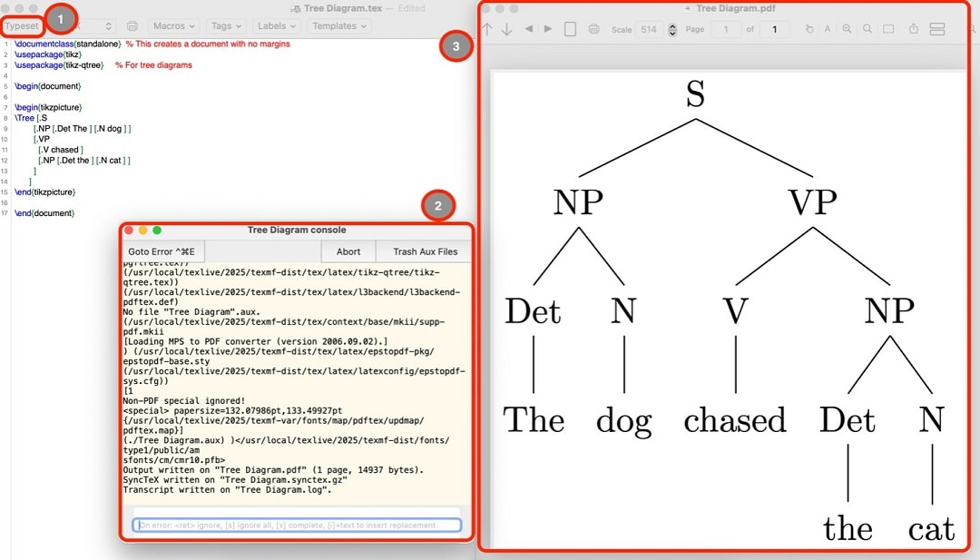Click the zoom magnifier with plus icon
980x560 pixels.
(x=847, y=29)
